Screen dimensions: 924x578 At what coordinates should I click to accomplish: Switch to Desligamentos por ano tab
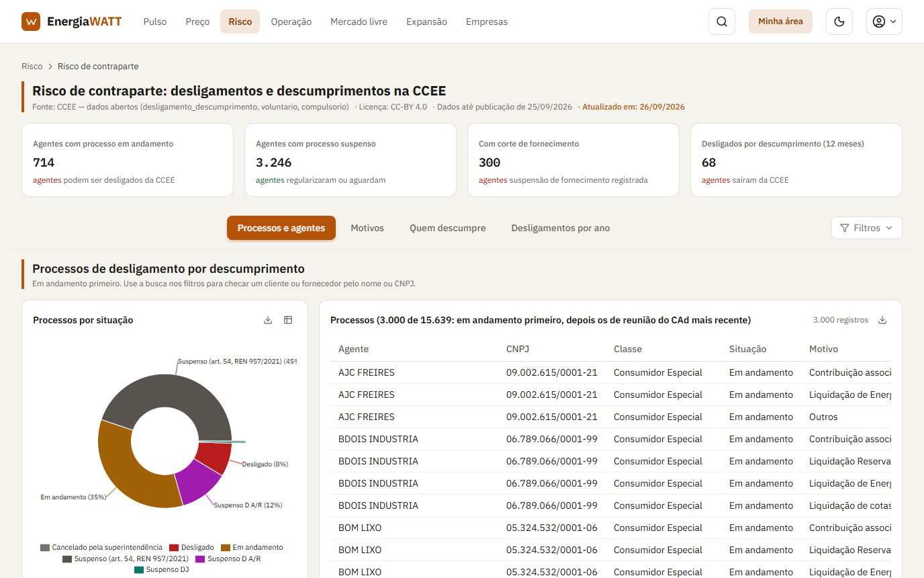(561, 228)
